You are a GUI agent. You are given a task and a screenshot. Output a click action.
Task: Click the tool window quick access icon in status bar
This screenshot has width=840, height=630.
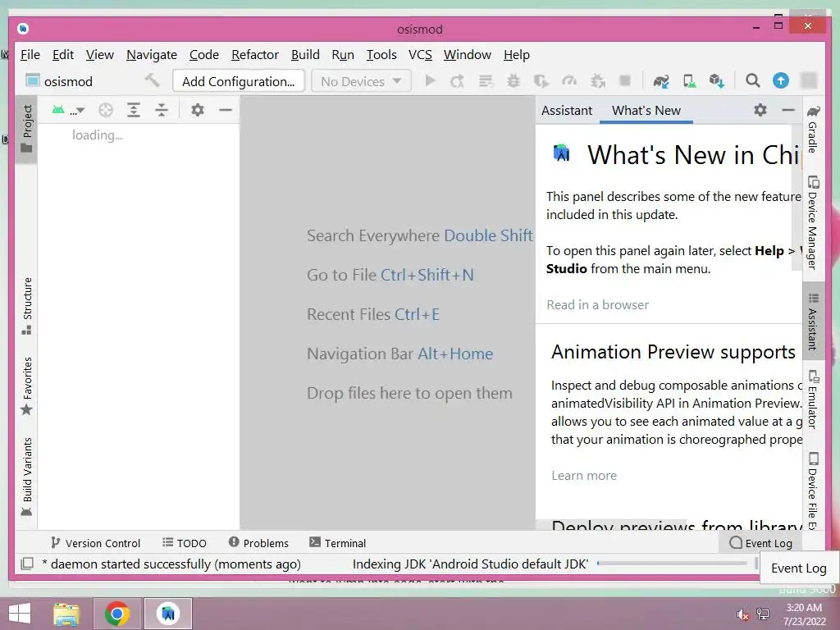[27, 564]
